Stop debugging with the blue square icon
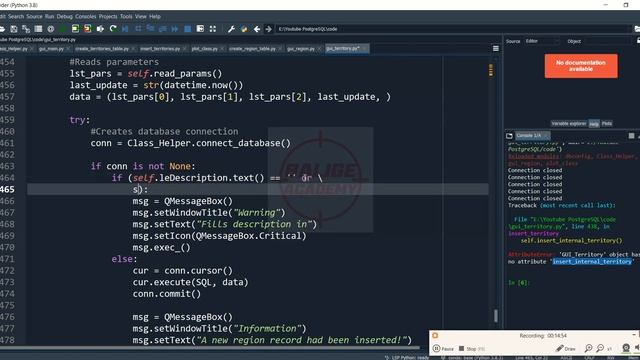 point(187,29)
